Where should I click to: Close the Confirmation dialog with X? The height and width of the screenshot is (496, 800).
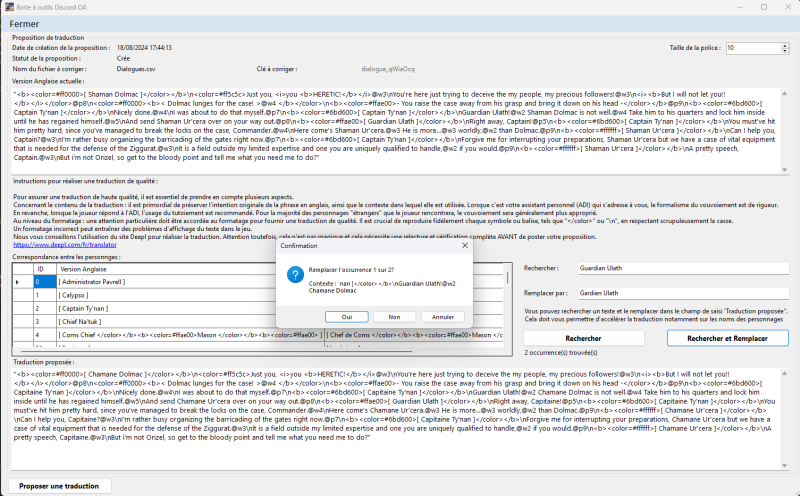(x=465, y=245)
